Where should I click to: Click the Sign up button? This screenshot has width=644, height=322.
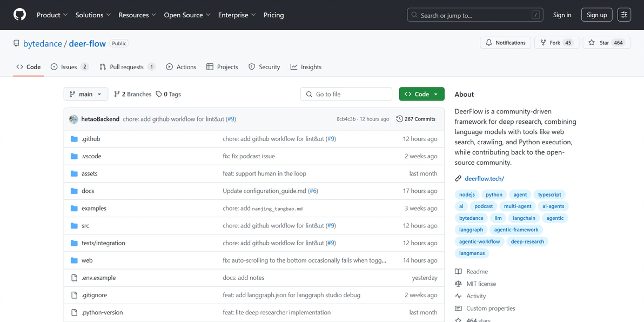point(596,15)
